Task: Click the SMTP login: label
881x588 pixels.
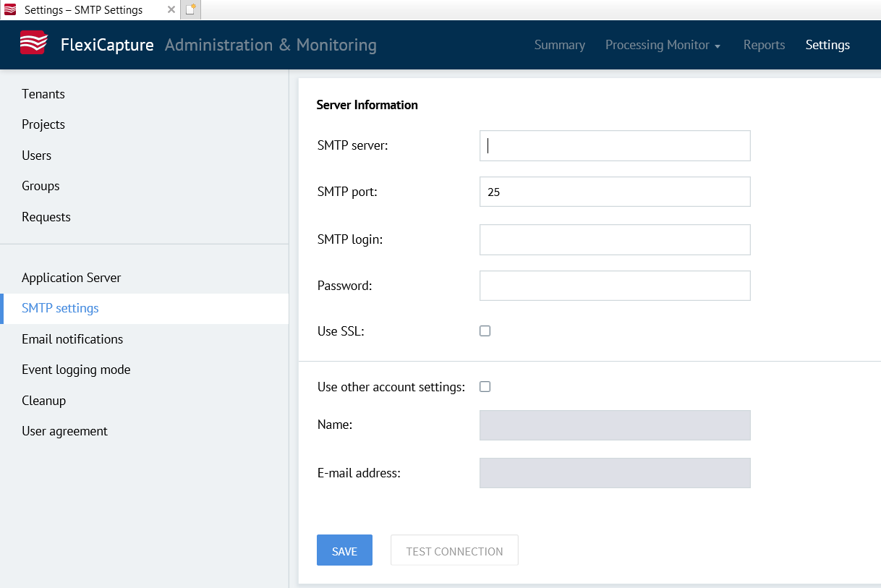Action: click(350, 239)
